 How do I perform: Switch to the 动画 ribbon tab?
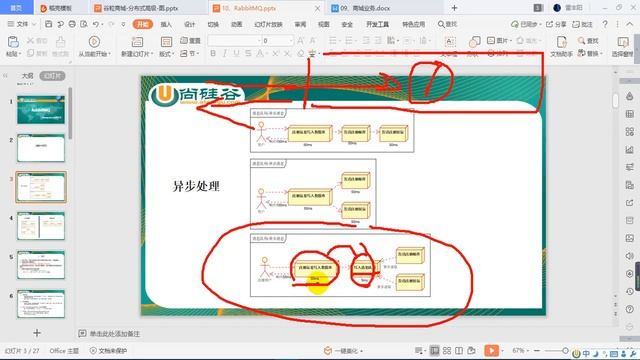pyautogui.click(x=237, y=24)
